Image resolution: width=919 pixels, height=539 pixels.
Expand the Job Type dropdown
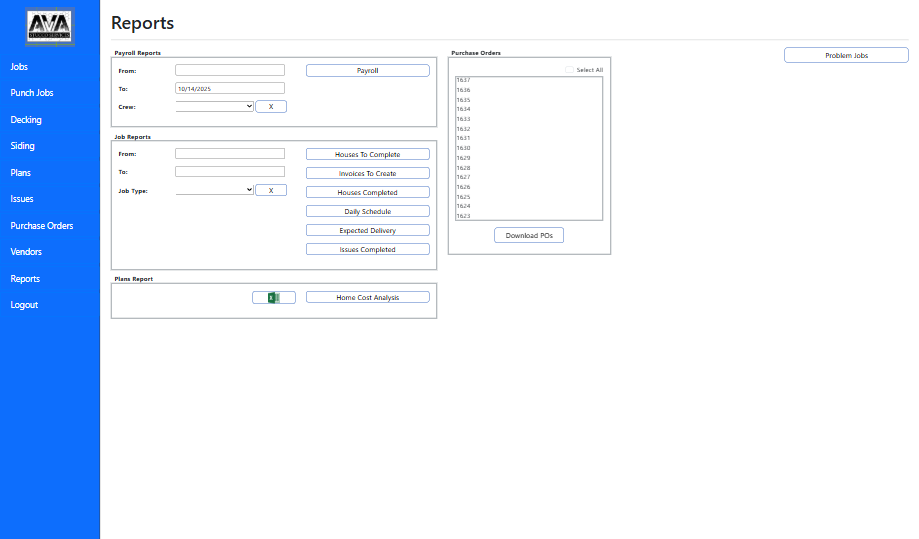click(214, 190)
